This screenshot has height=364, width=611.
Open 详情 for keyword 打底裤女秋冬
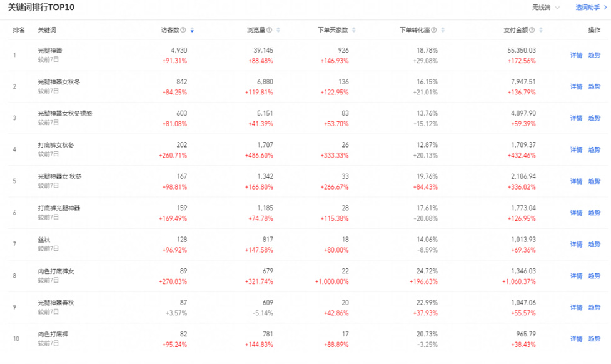576,149
